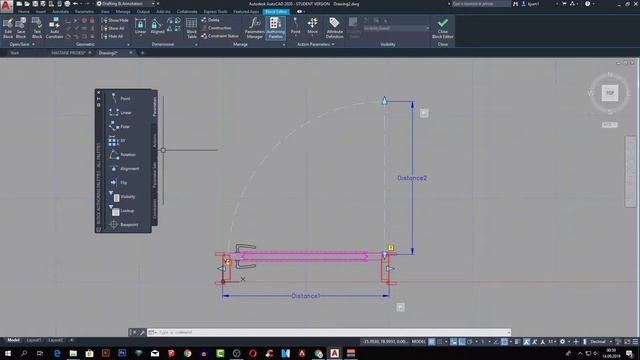Switch to the Start file tab

coord(15,53)
